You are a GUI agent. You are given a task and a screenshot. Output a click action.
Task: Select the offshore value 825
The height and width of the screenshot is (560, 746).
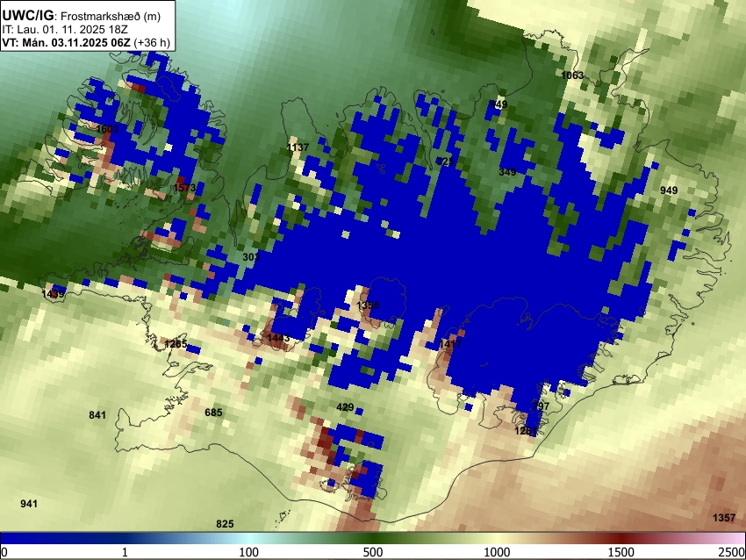tap(225, 524)
